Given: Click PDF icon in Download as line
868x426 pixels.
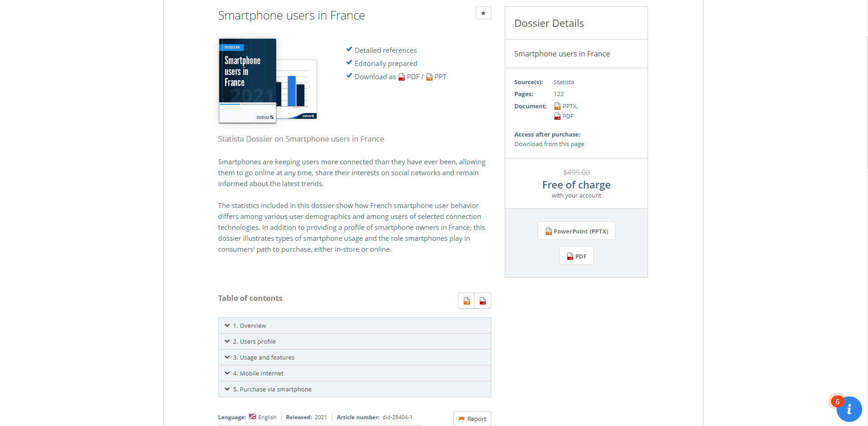Looking at the screenshot, I should (x=401, y=77).
